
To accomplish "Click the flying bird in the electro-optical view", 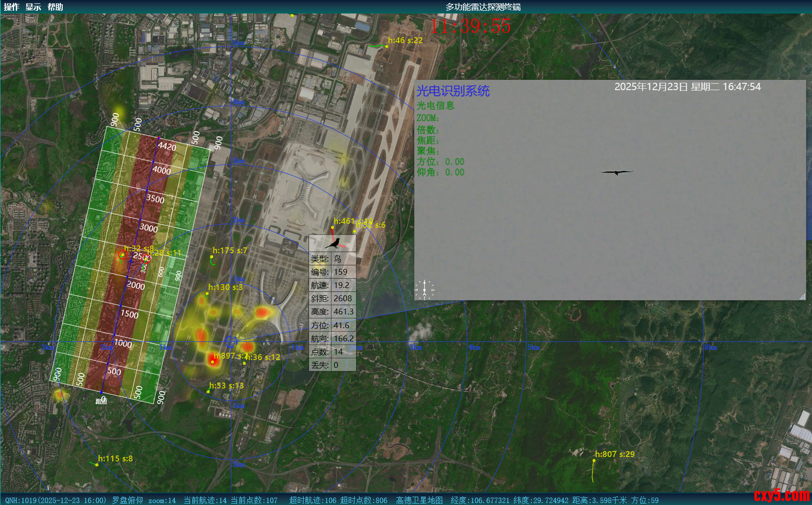I will 616,172.
